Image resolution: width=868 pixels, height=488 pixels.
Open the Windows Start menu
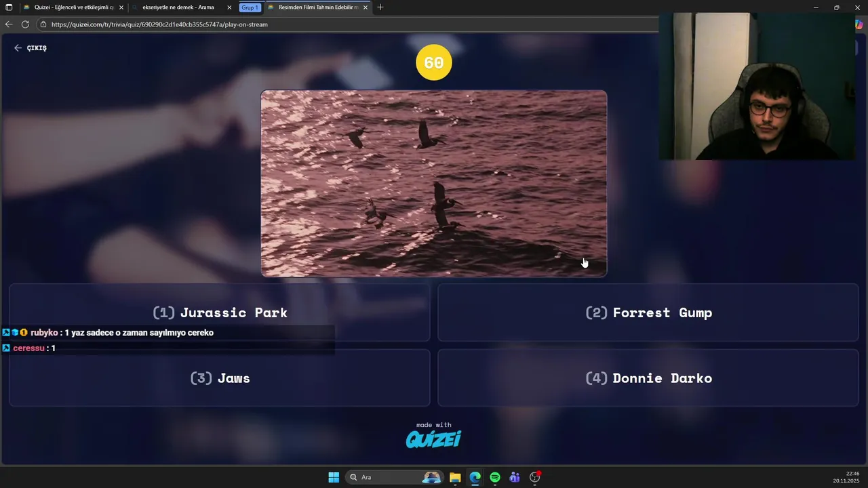[334, 477]
